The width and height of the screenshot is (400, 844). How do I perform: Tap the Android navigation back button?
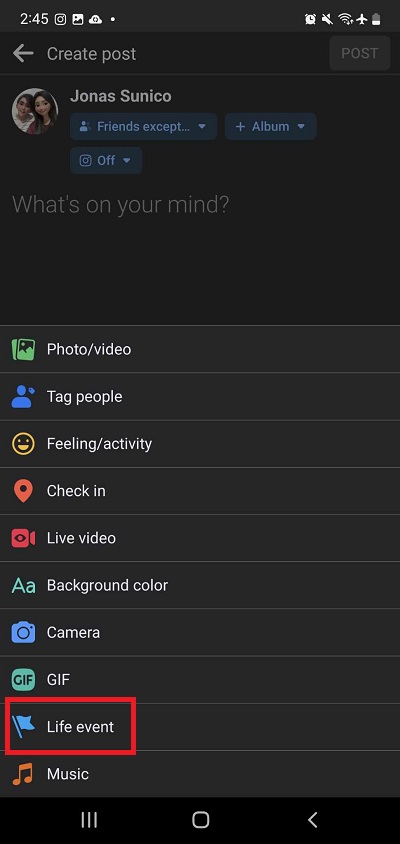312,820
